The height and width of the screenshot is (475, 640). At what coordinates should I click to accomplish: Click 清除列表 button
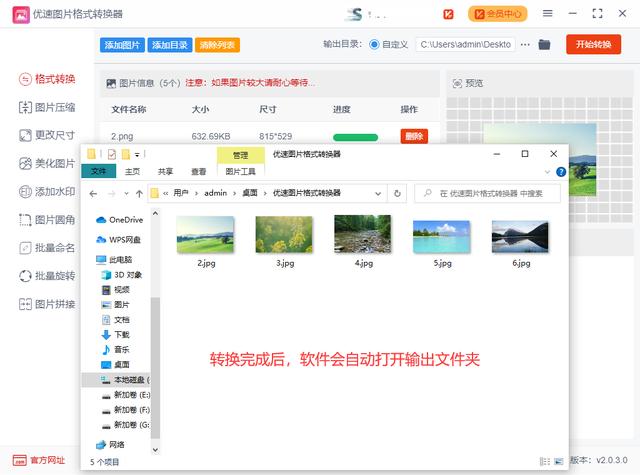pos(217,45)
